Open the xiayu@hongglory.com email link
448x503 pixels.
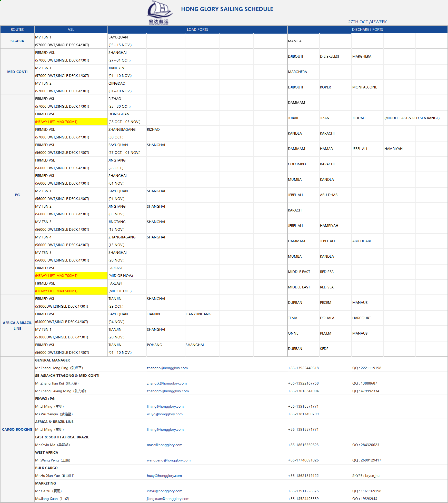click(164, 491)
